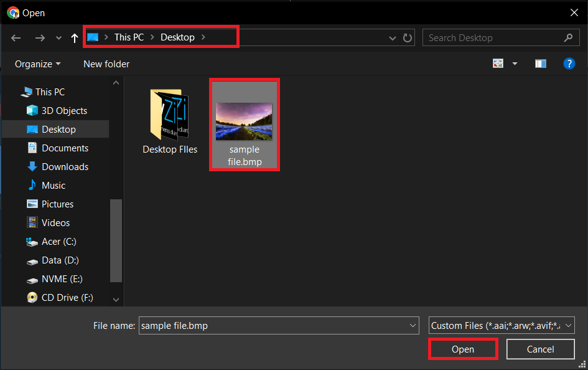Click New folder
This screenshot has height=370, width=588.
pos(106,64)
